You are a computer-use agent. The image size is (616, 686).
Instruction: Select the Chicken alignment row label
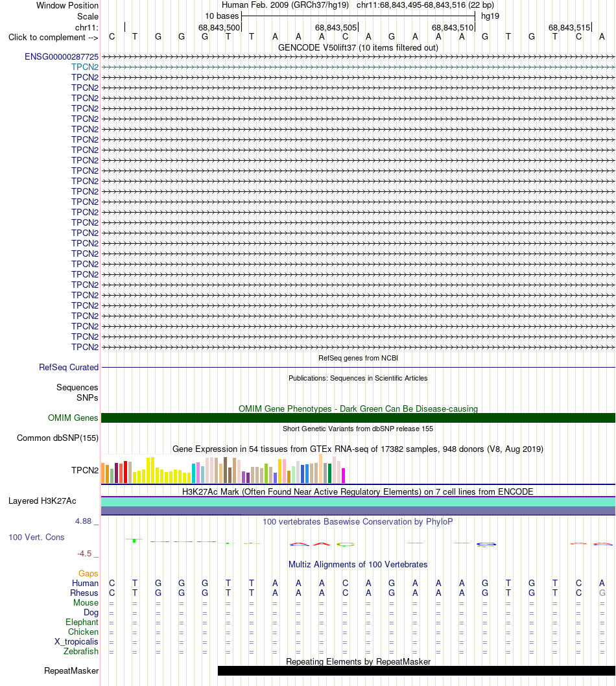83,632
